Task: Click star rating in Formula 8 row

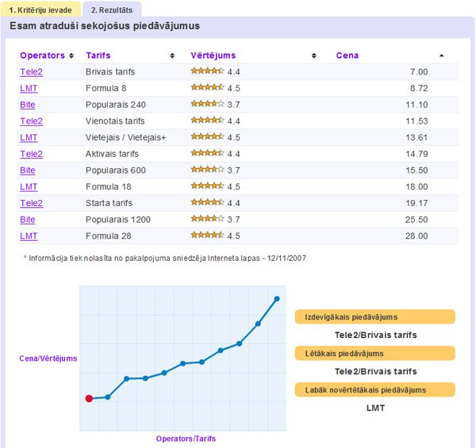Action: (207, 88)
